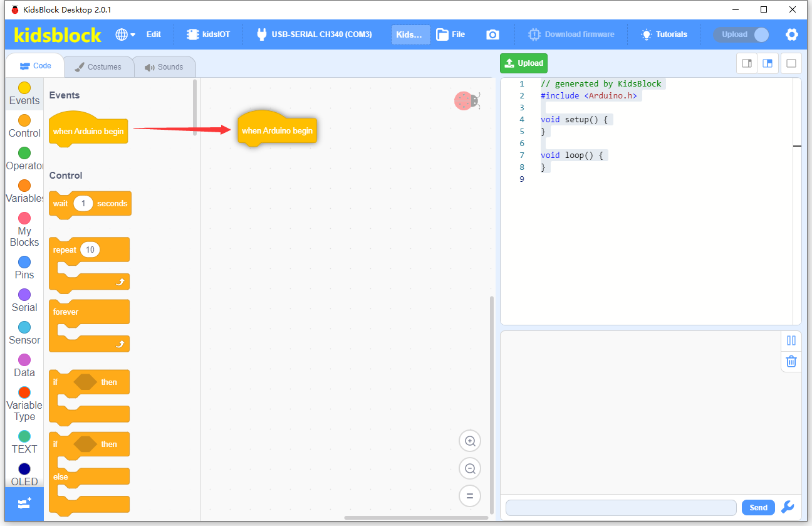
Task: Edit the 1 value in wait block
Action: (x=83, y=204)
